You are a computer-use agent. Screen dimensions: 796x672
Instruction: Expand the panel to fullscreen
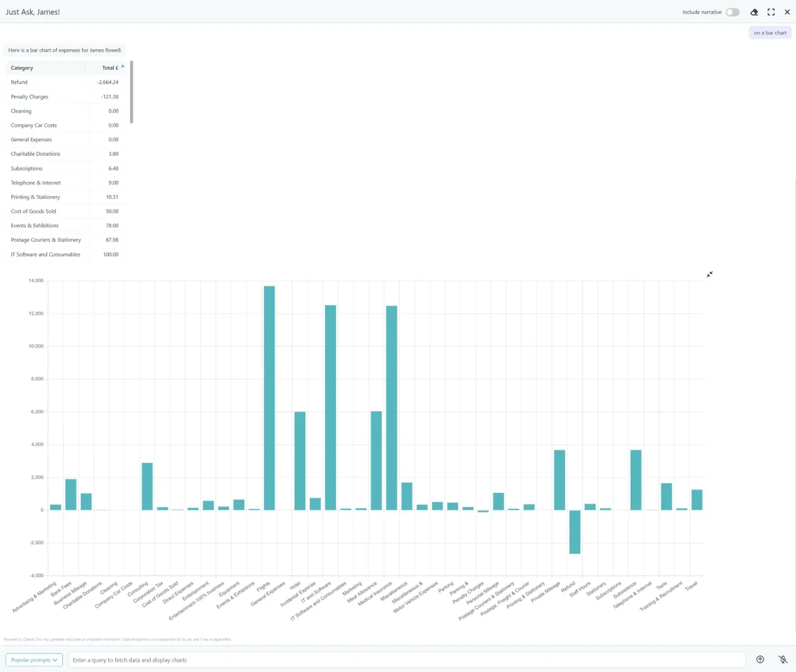[x=771, y=12]
